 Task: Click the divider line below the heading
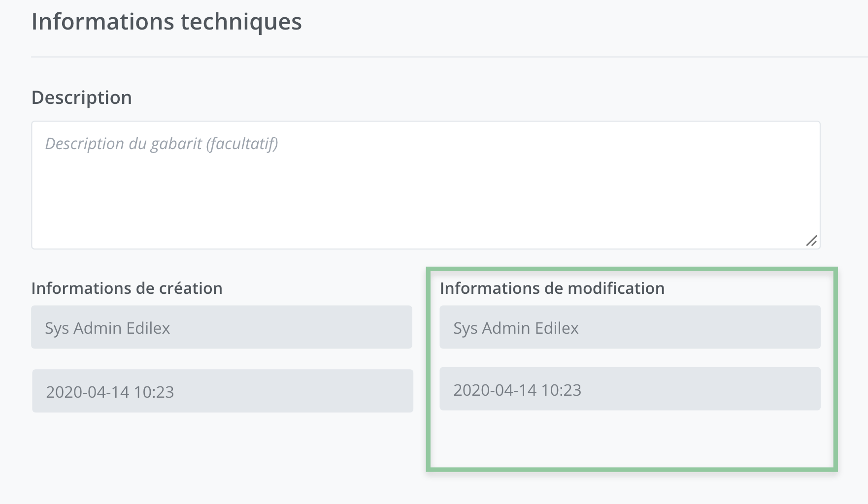pyautogui.click(x=443, y=57)
